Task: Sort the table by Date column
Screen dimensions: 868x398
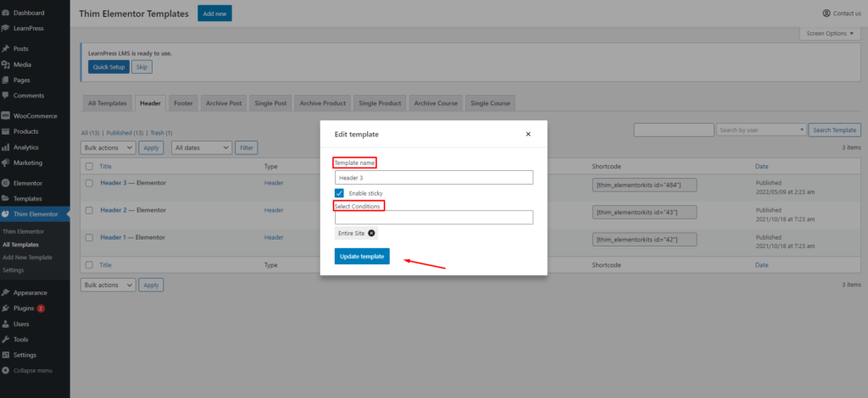Action: click(762, 166)
